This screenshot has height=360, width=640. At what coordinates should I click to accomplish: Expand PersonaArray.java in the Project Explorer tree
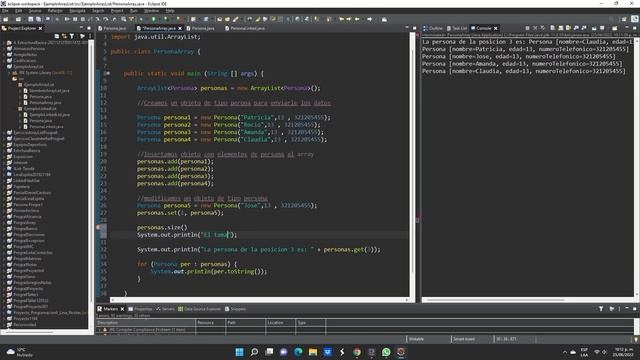pyautogui.click(x=20, y=103)
